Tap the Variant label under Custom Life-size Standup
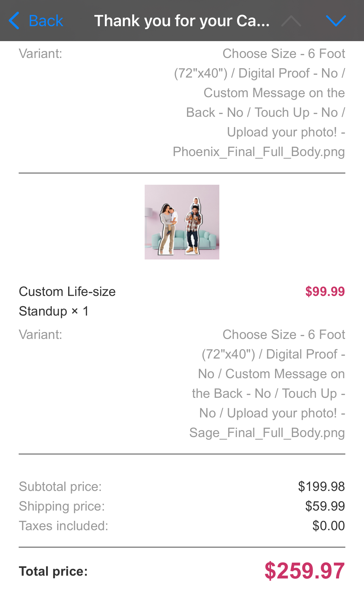 40,335
